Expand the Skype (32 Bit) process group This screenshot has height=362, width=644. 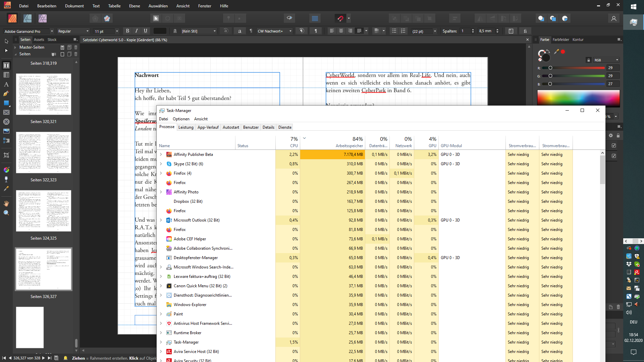(x=161, y=164)
